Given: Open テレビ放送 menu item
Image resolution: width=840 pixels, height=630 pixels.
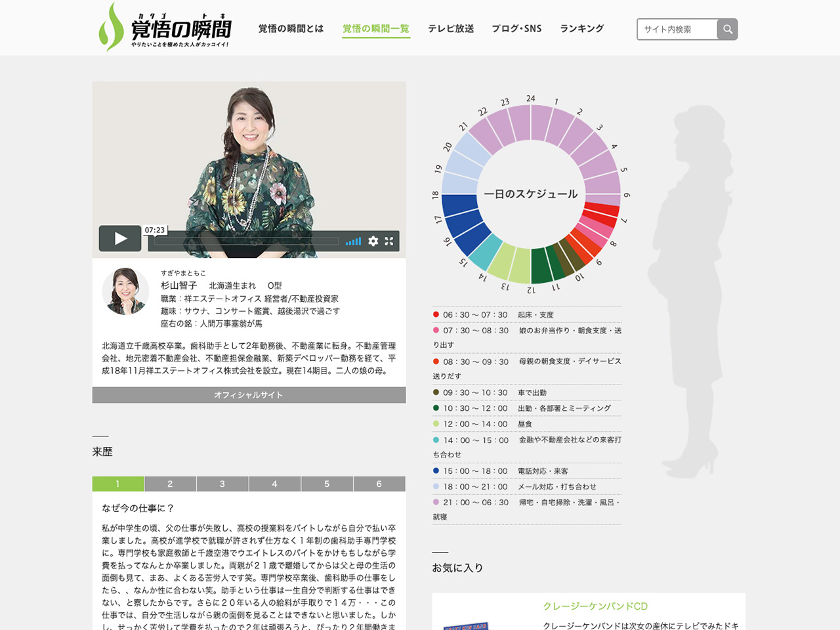Looking at the screenshot, I should pos(451,28).
